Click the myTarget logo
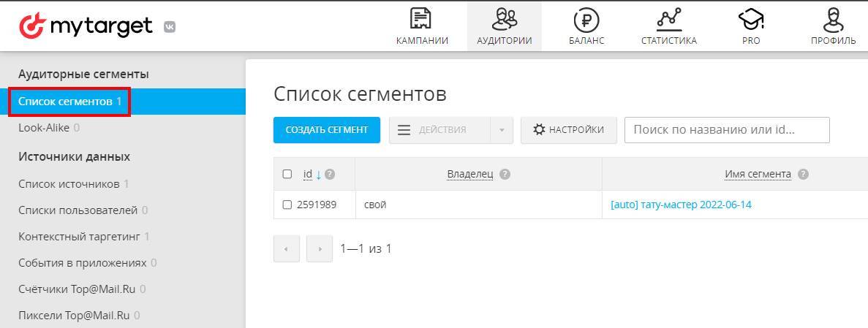This screenshot has width=868, height=328. (86, 26)
